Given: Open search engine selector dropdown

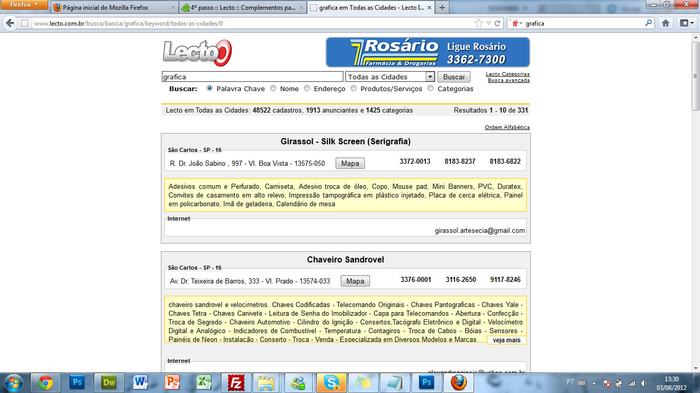Looking at the screenshot, I should [517, 23].
